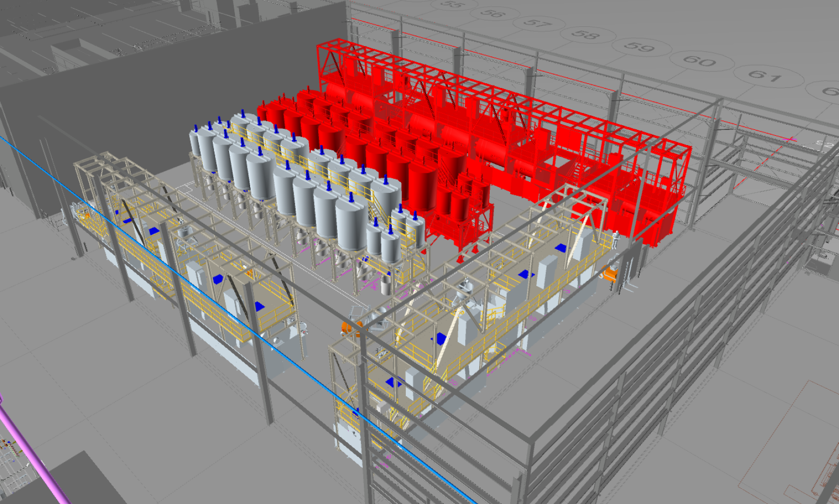Click the blue motor atop the leftmost gray tank
The image size is (839, 504).
(196, 128)
